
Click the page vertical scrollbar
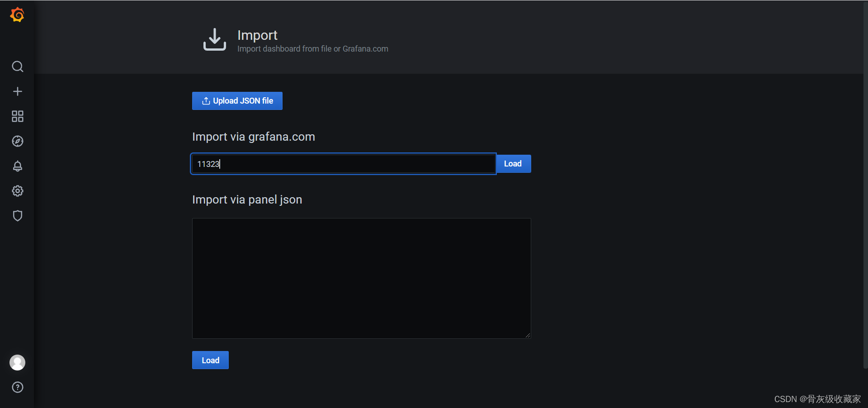(865, 185)
